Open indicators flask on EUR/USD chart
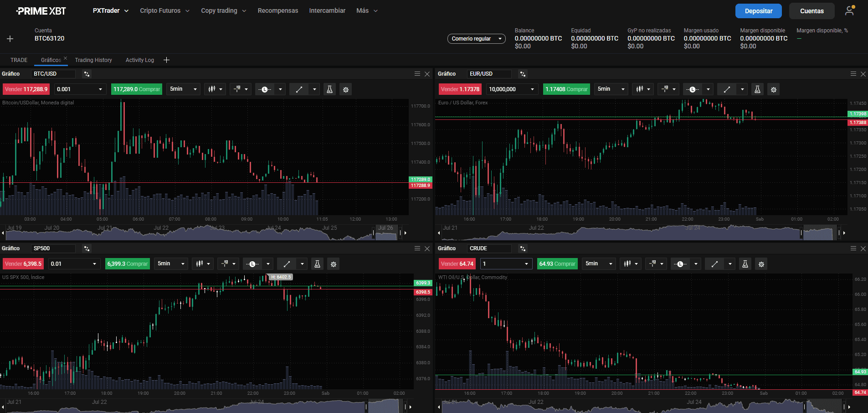The width and height of the screenshot is (868, 413). tap(757, 89)
